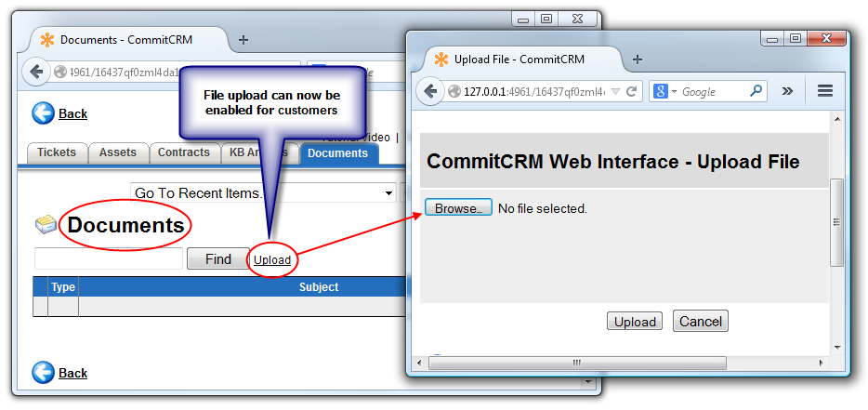
Task: Click back arrow in Documents browser window
Action: (x=36, y=72)
